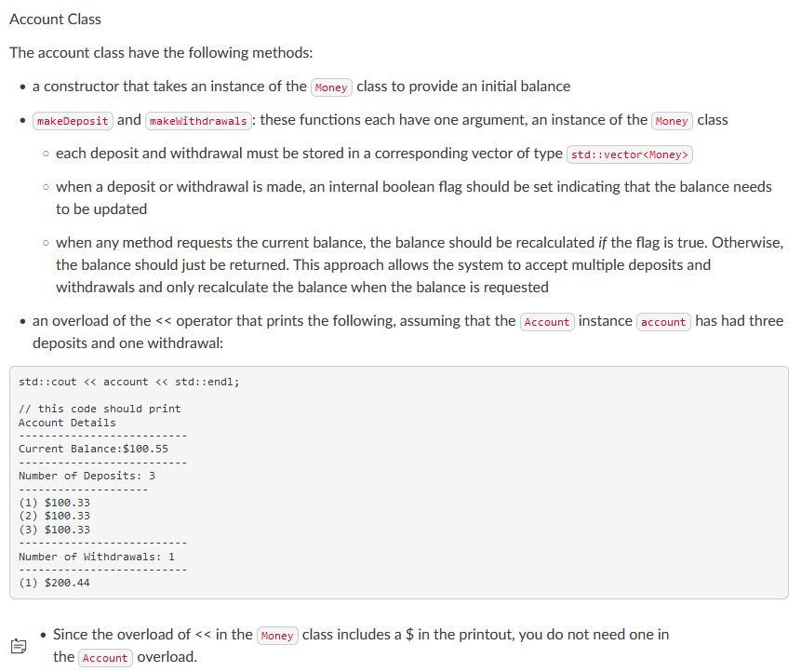
Task: Click the 'Number of Withdrawals: 1' line
Action: tap(98, 556)
